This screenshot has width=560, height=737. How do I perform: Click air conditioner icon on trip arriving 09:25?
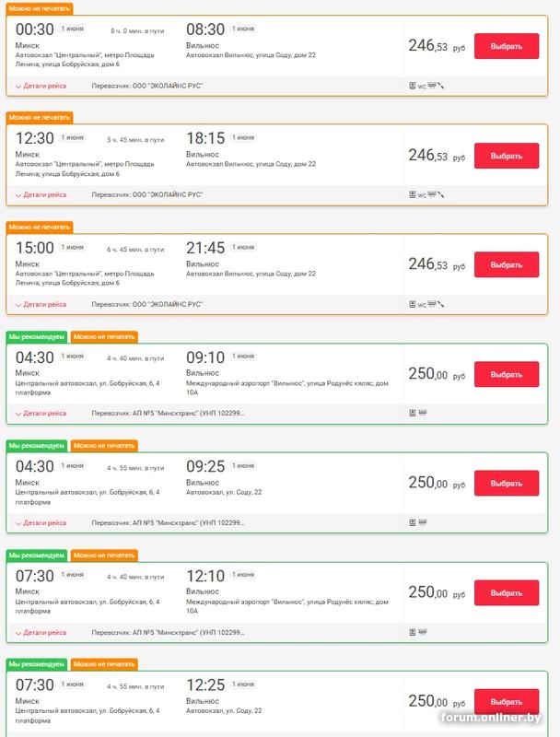point(423,523)
